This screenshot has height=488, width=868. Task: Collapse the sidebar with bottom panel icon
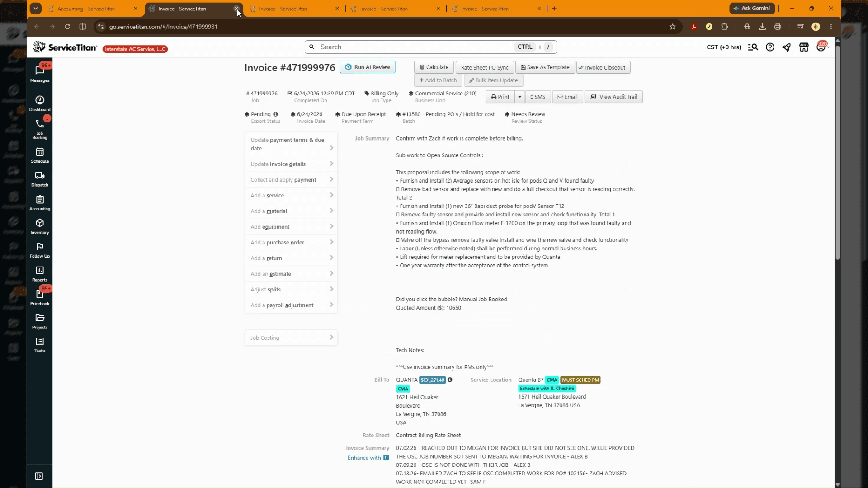click(x=39, y=476)
